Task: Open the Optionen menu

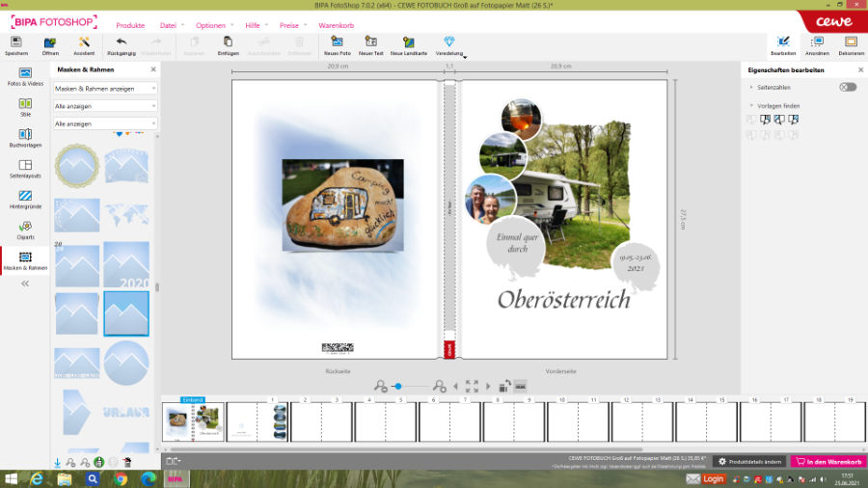Action: pyautogui.click(x=210, y=24)
